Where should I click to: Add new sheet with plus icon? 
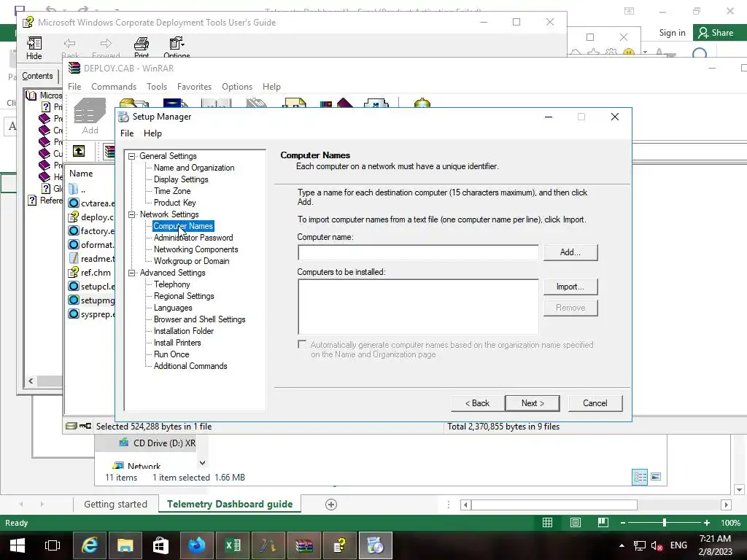point(331,505)
